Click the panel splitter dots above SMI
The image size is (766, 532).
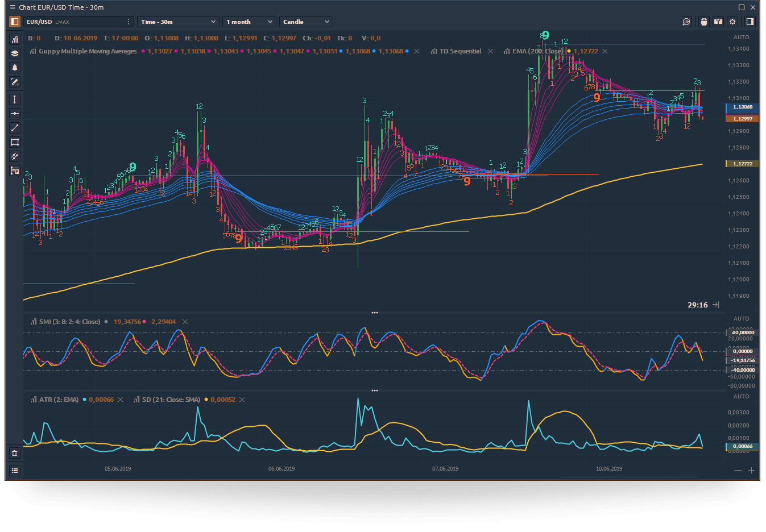(x=375, y=313)
